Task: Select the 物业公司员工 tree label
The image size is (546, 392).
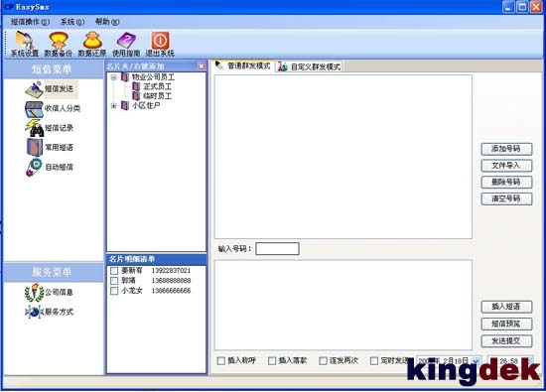Action: 153,77
